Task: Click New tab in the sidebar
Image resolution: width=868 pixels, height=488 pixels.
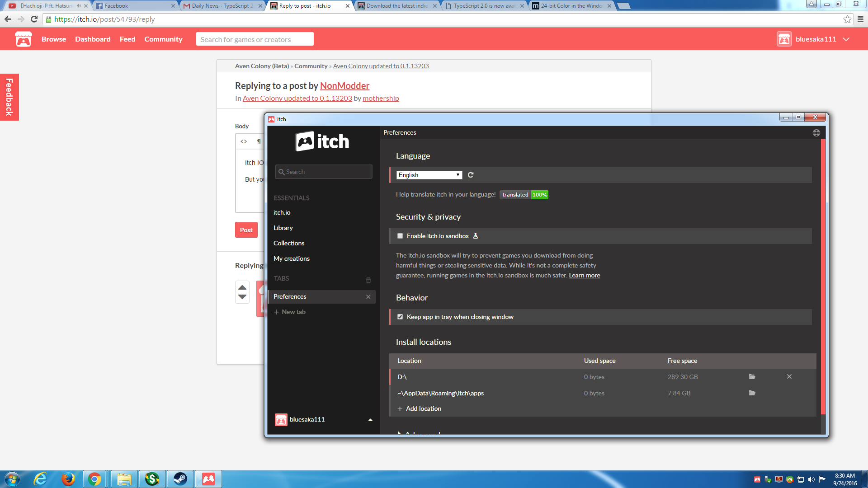Action: click(x=290, y=312)
